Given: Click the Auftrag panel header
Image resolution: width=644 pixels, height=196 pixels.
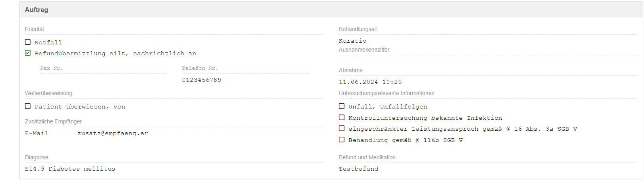Looking at the screenshot, I should (36, 10).
